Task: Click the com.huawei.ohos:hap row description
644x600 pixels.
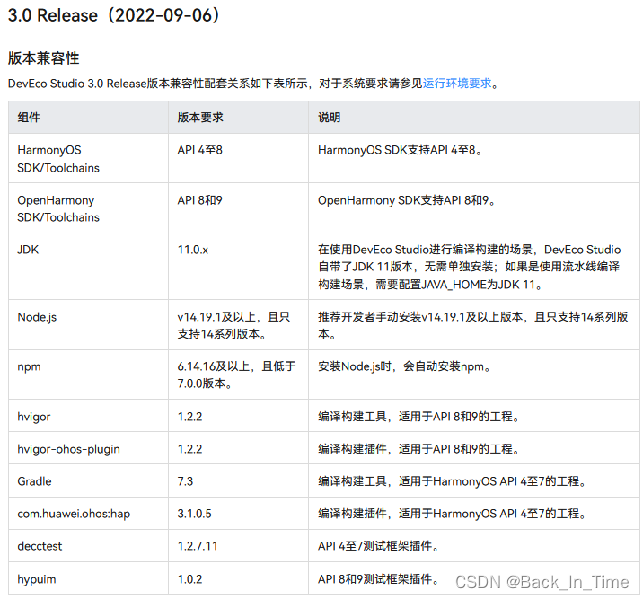Action: pos(452,513)
